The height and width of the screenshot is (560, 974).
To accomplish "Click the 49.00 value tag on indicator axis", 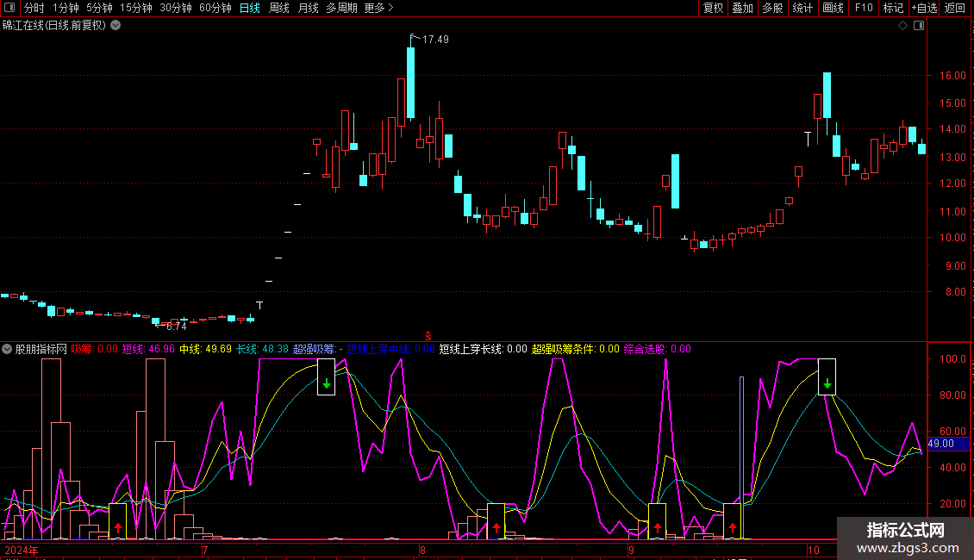I will (x=941, y=444).
